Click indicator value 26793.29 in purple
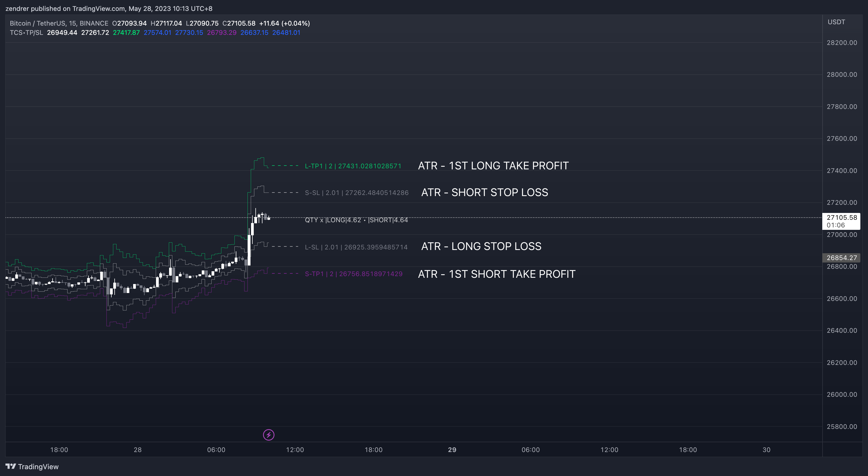This screenshot has width=868, height=476. (222, 33)
